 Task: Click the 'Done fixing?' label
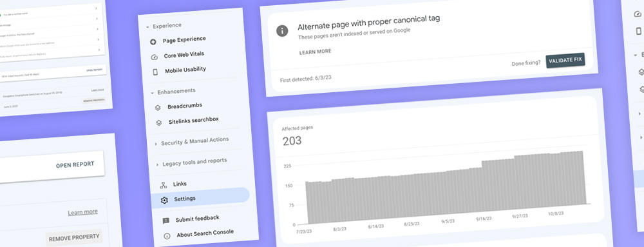click(526, 64)
